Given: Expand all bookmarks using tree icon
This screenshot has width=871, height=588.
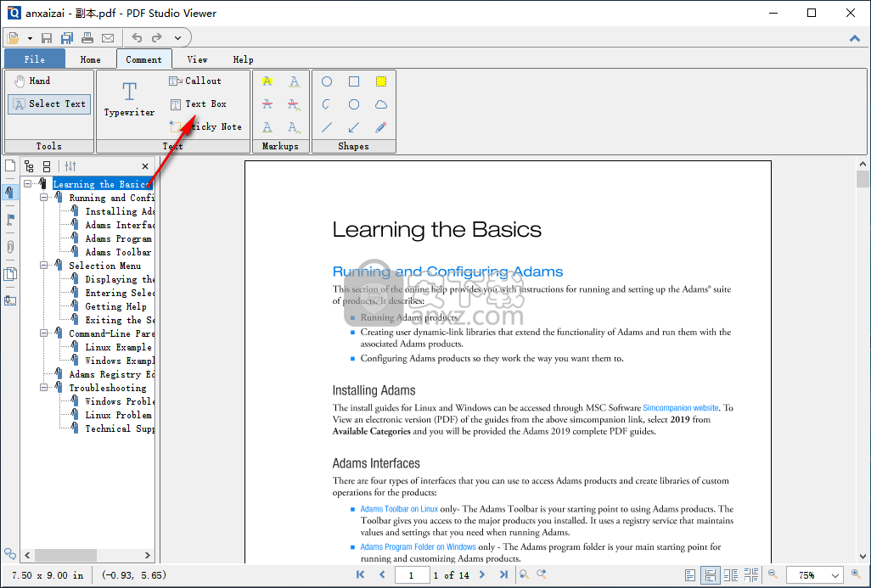Looking at the screenshot, I should click(30, 166).
